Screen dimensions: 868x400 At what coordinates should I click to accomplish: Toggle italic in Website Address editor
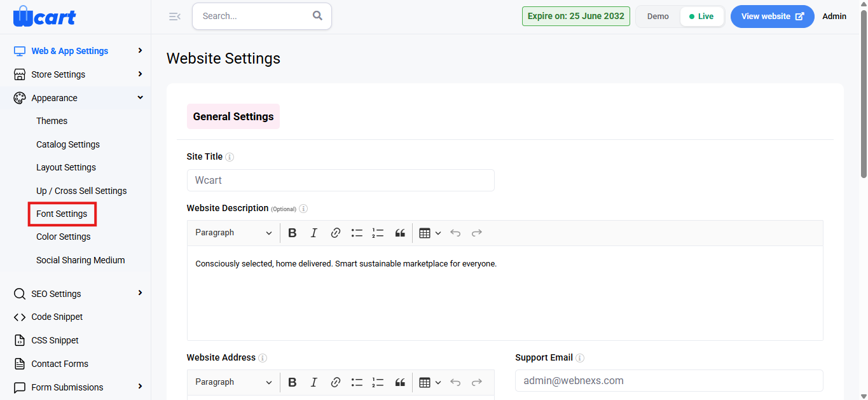point(313,382)
